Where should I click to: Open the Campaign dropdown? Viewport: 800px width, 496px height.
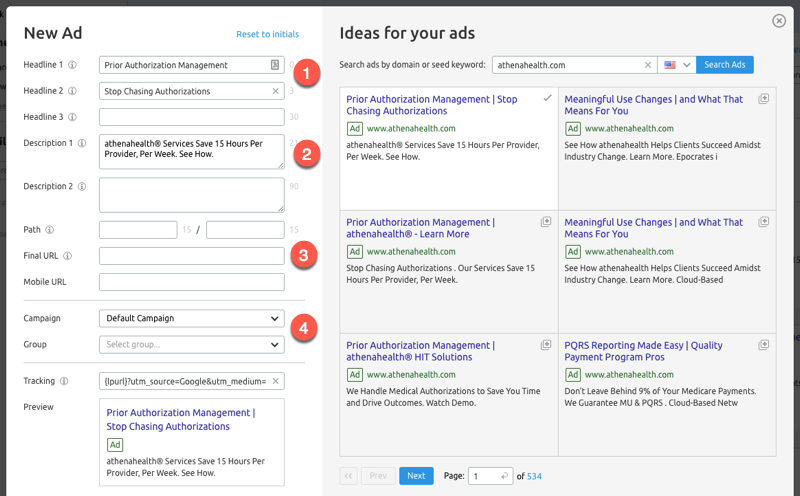tap(192, 318)
